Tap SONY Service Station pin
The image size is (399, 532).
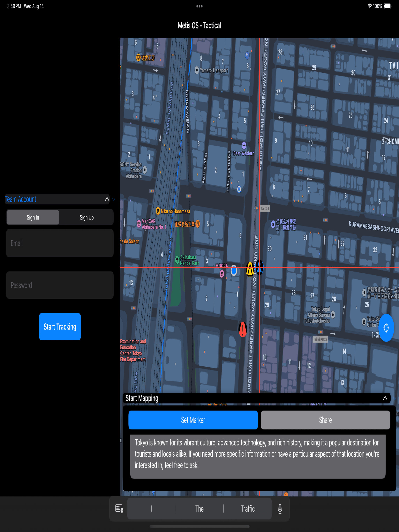coord(145,170)
